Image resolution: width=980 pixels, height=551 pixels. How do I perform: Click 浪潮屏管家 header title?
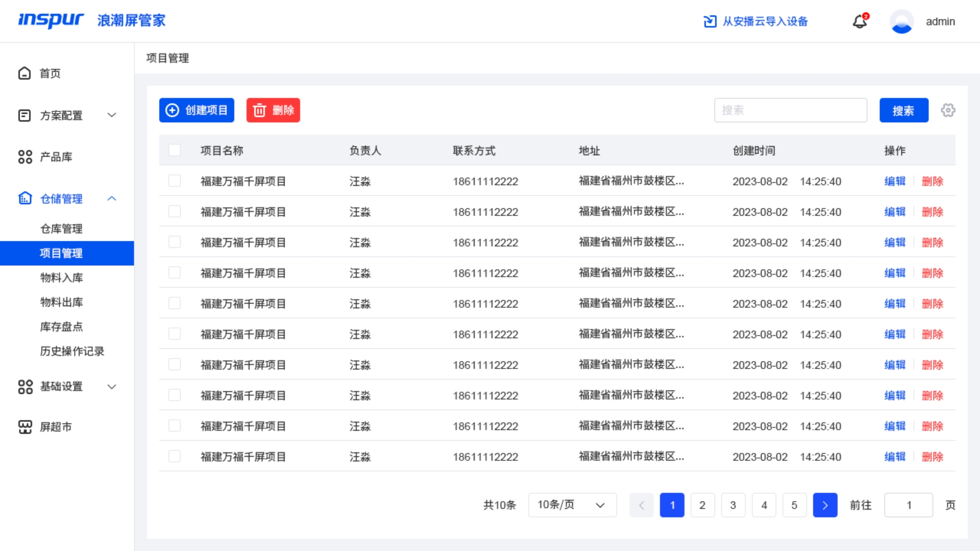(x=131, y=20)
